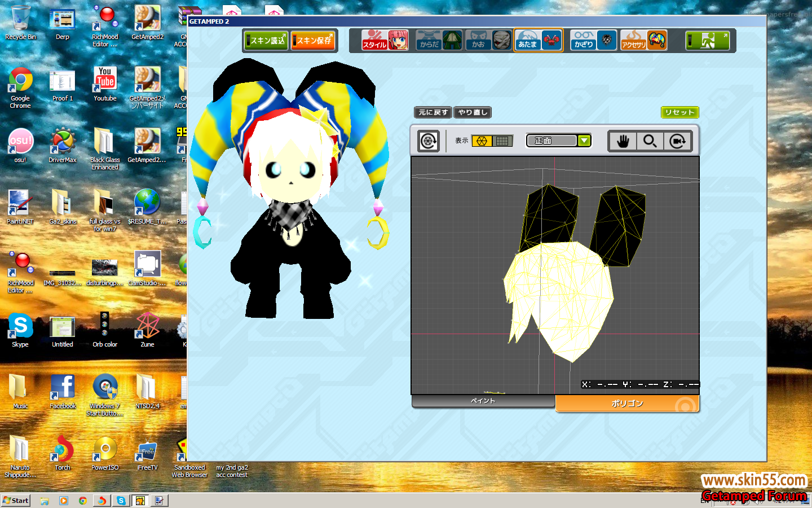Toggle grid texture display mode
The height and width of the screenshot is (508, 812).
click(x=502, y=141)
